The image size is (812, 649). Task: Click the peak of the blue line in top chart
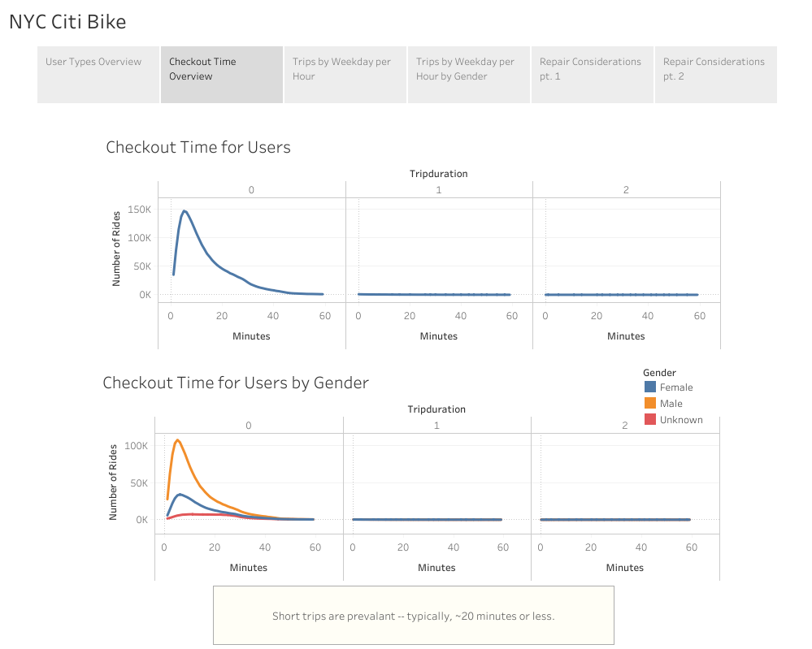[185, 211]
